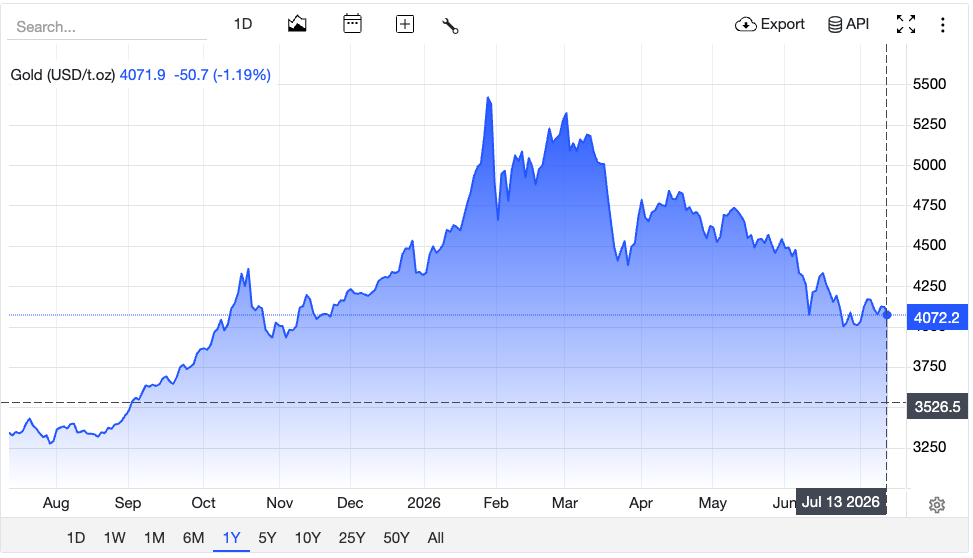Click the Apr month label

pyautogui.click(x=640, y=503)
